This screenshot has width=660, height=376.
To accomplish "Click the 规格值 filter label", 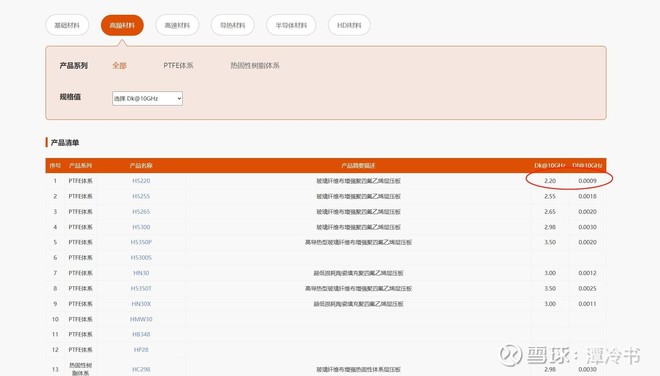I will [70, 97].
